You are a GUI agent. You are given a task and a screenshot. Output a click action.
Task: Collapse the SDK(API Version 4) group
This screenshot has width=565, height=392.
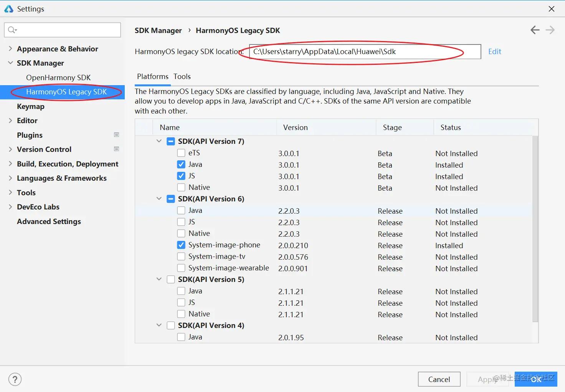[x=159, y=325]
